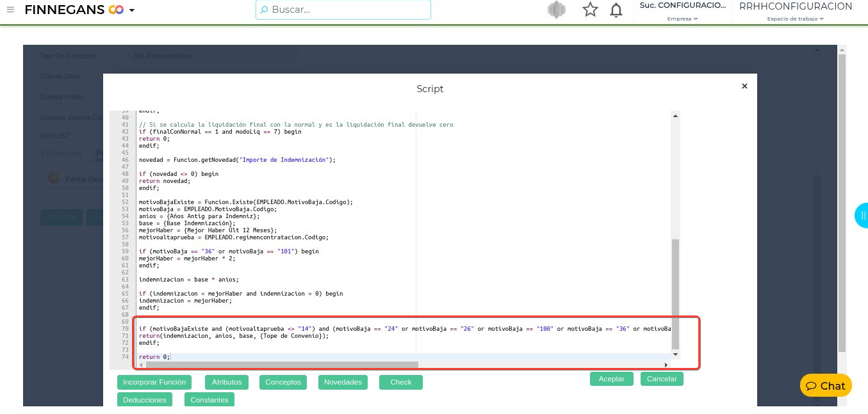Open the Atributos list
Viewport: 868px width, 414px height.
tap(227, 382)
